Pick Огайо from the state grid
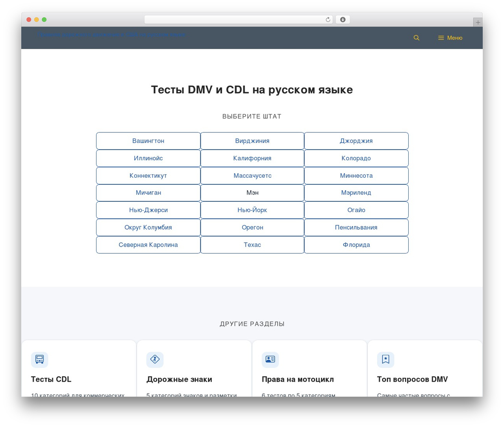 (356, 210)
